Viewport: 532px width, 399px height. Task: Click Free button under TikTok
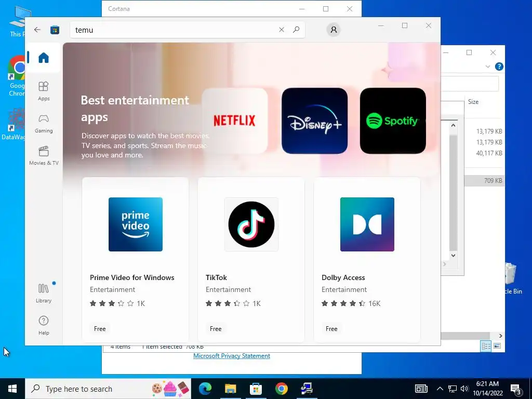pos(216,329)
